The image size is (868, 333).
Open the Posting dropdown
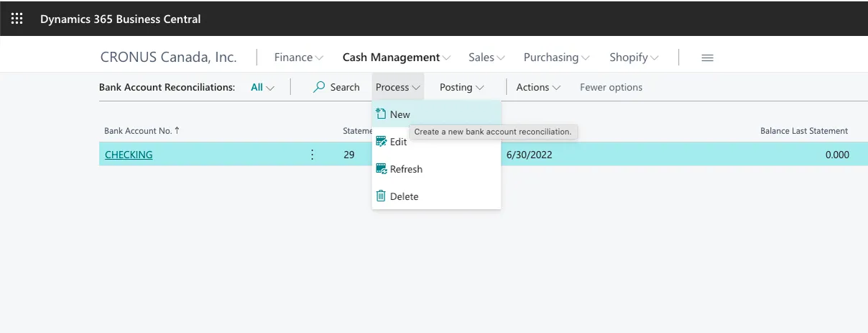(x=461, y=87)
